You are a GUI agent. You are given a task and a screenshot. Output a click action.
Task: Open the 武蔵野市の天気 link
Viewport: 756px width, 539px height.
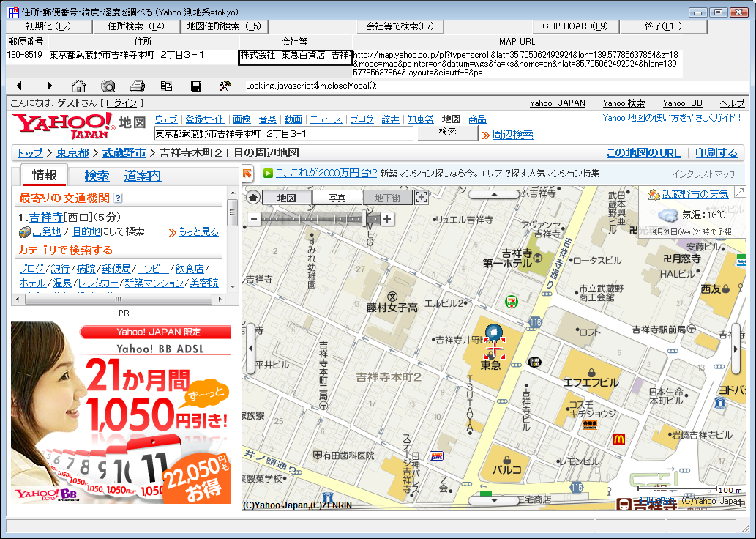[695, 195]
